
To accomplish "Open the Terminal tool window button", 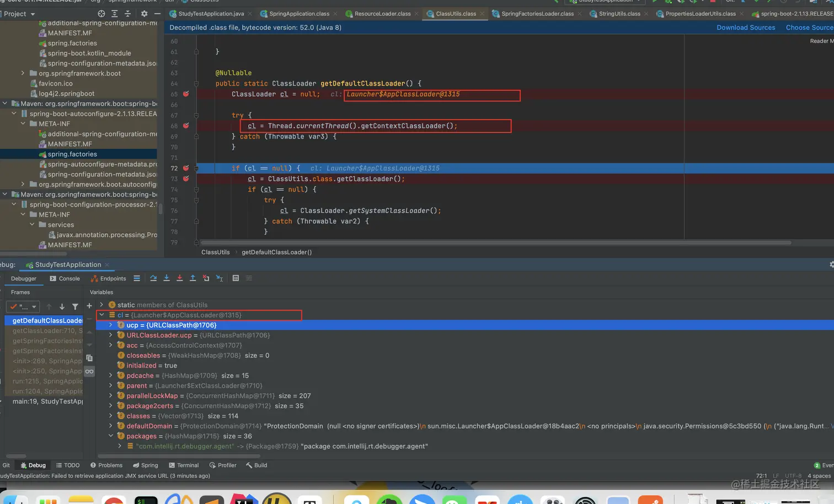I will 184,465.
